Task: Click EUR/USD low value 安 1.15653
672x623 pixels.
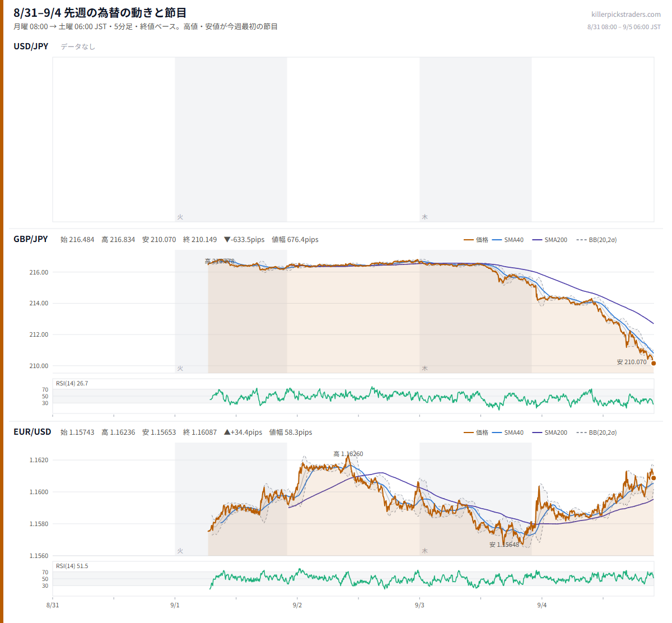Action: pos(159,432)
